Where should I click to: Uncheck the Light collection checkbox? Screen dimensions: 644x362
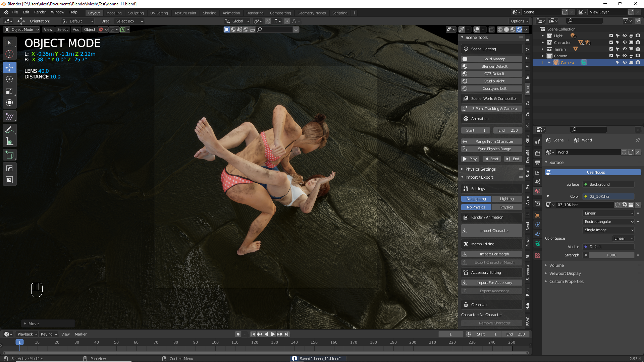click(x=611, y=36)
